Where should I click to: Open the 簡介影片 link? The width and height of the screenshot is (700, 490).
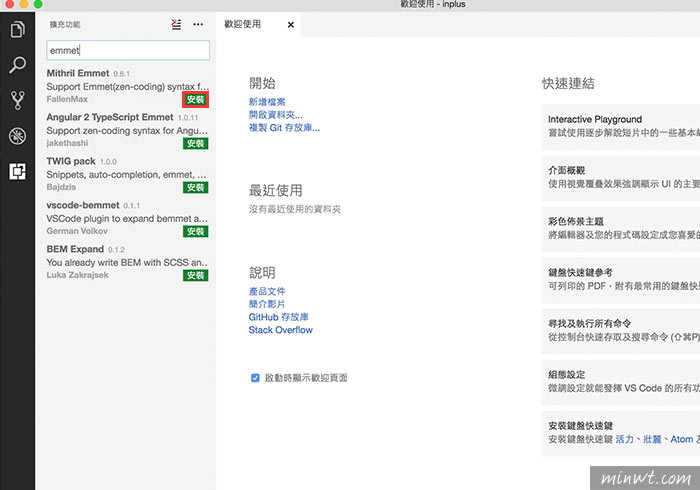[x=267, y=304]
